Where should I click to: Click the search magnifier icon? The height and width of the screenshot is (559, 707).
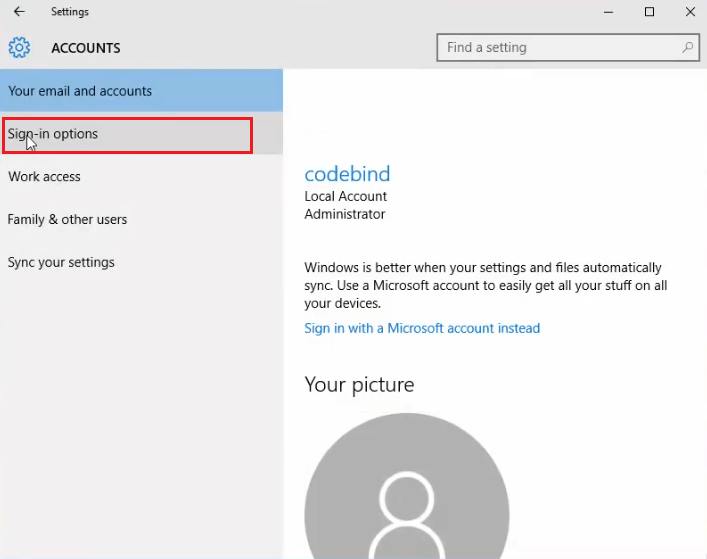[x=687, y=47]
